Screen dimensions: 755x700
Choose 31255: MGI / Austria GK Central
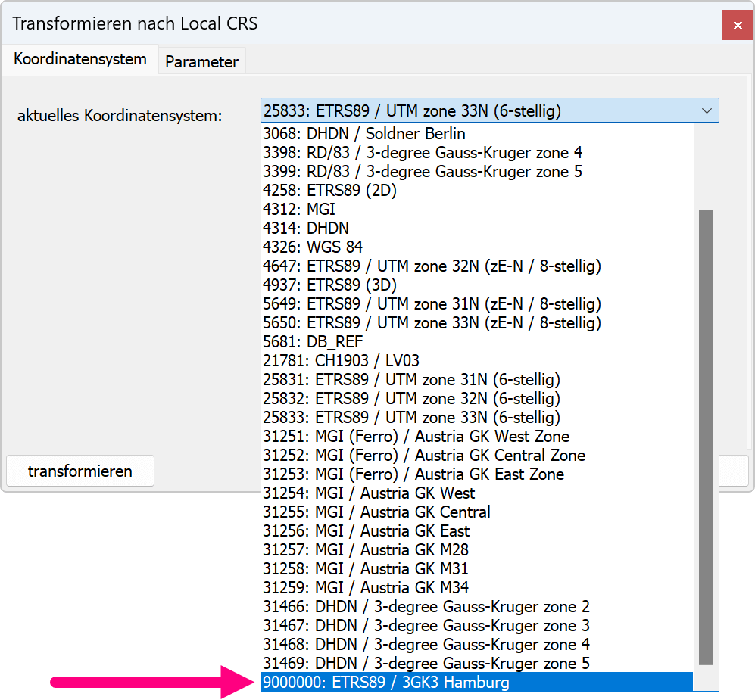tap(376, 512)
